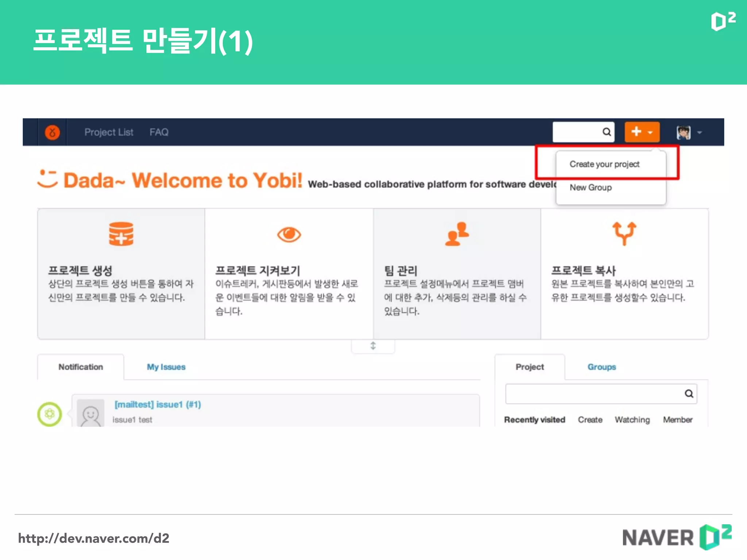Switch to the Groups tab
The height and width of the screenshot is (560, 747).
pos(601,367)
